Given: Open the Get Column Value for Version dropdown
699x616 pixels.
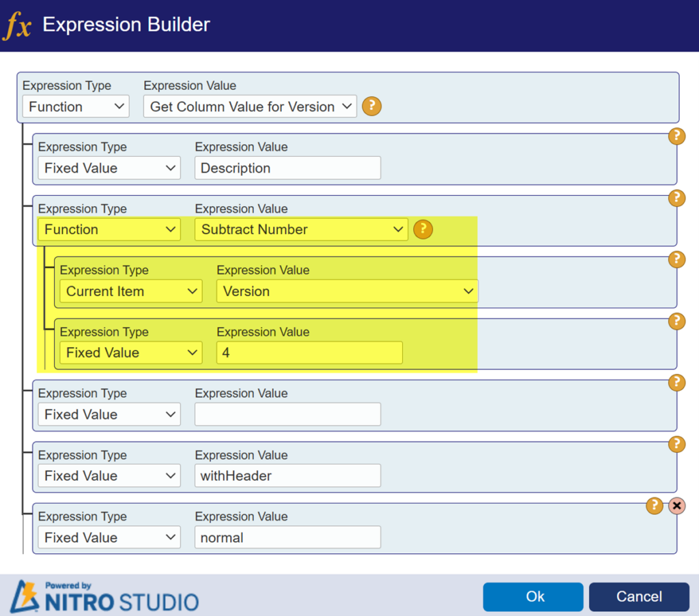Looking at the screenshot, I should tap(250, 106).
